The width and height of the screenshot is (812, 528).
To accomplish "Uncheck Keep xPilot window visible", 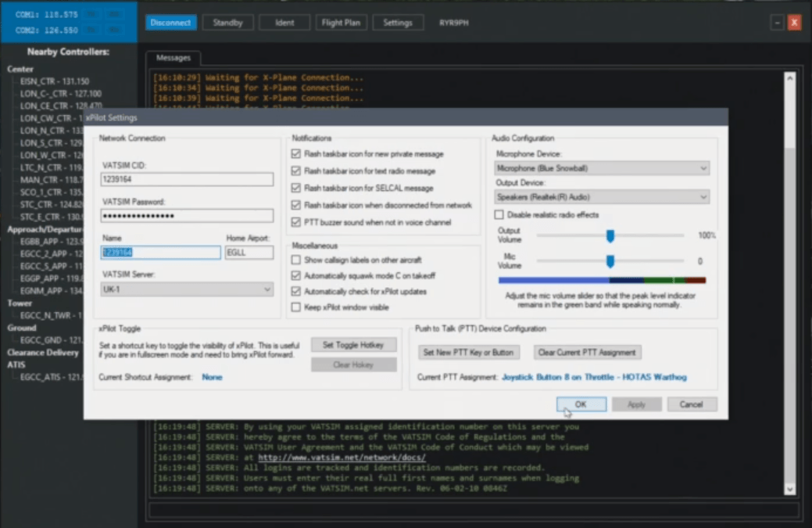I will coord(295,307).
